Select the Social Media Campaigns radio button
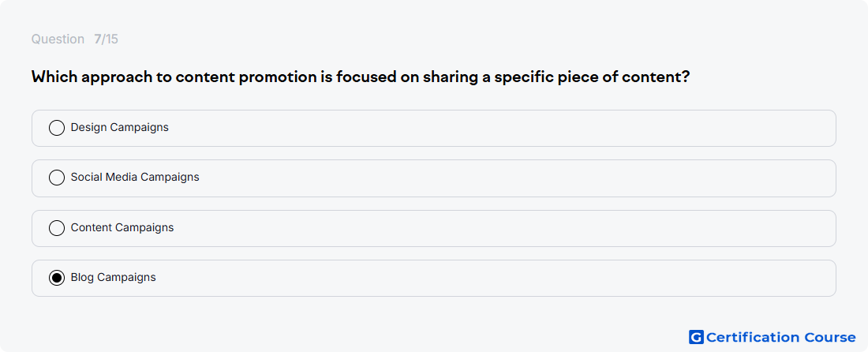The width and height of the screenshot is (868, 352). (57, 178)
